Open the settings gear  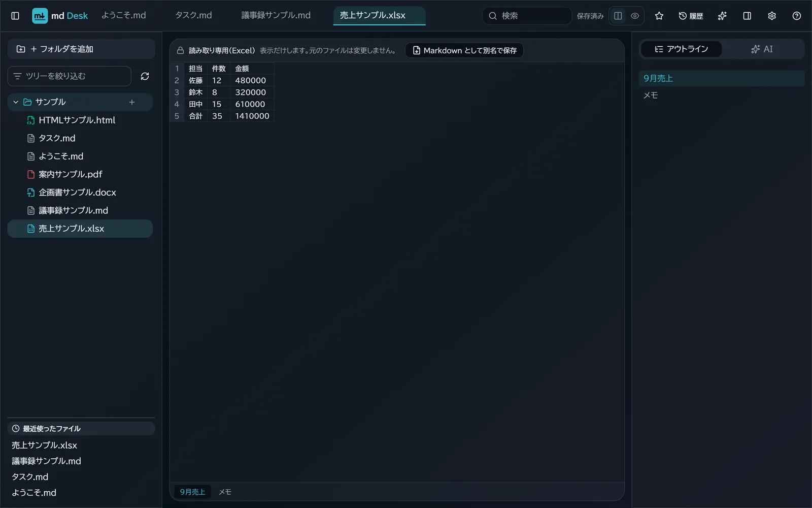(x=772, y=16)
